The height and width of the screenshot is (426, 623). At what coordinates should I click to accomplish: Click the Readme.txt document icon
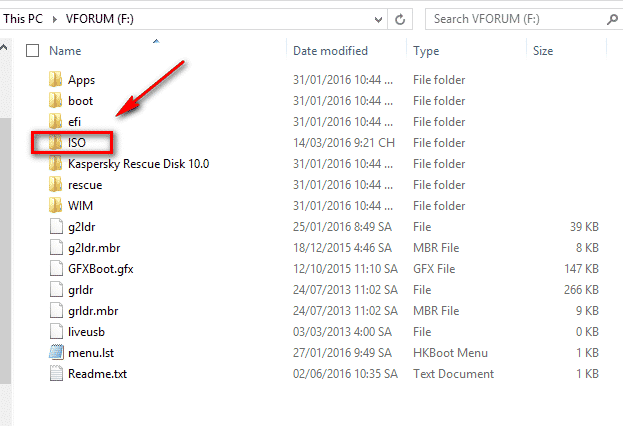click(x=56, y=374)
